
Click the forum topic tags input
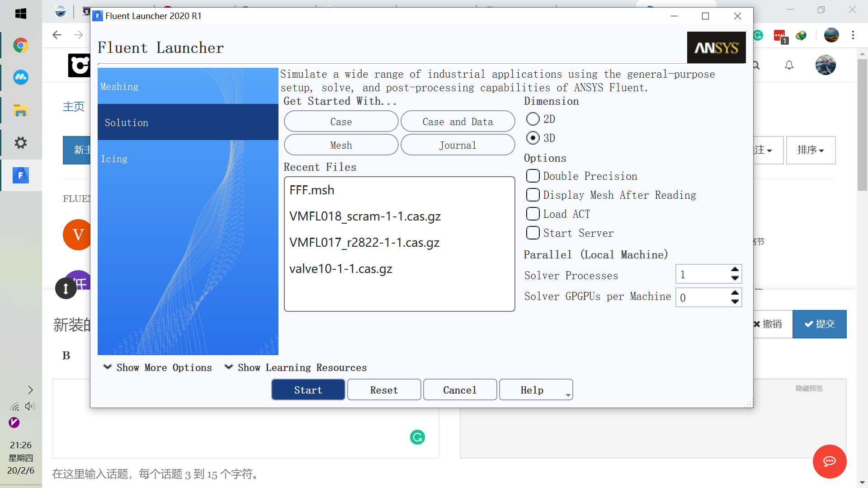coord(156,474)
